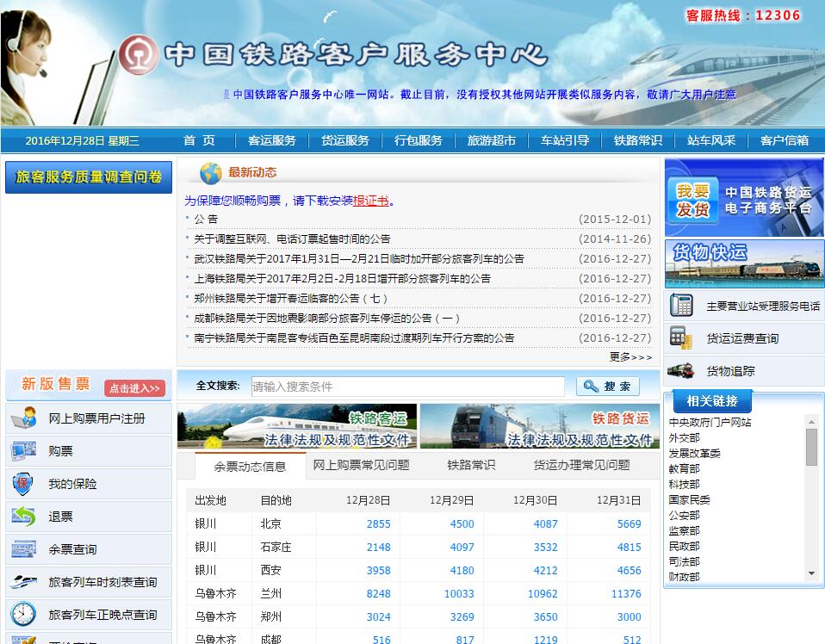Click the 发展改革委 related link

(x=694, y=453)
